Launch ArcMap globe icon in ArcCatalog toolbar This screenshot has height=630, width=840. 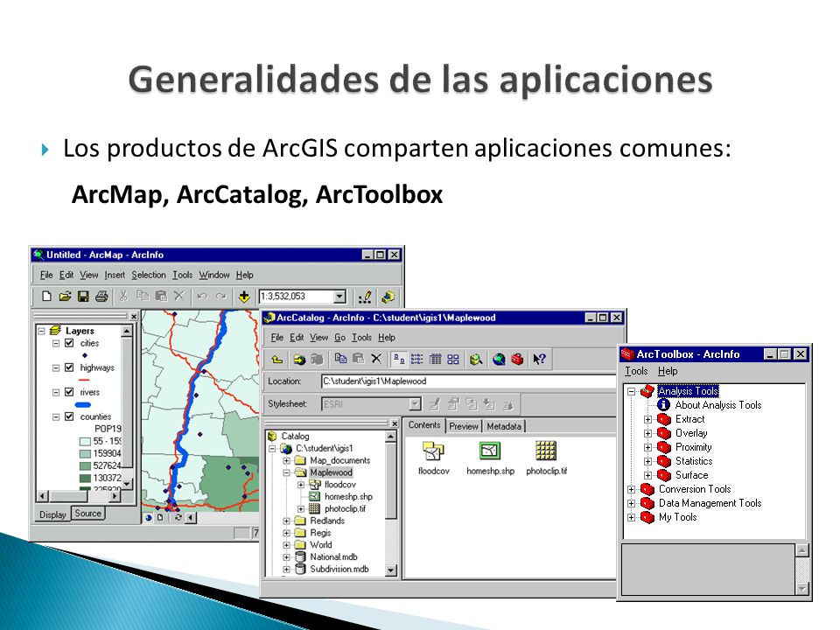pyautogui.click(x=499, y=360)
